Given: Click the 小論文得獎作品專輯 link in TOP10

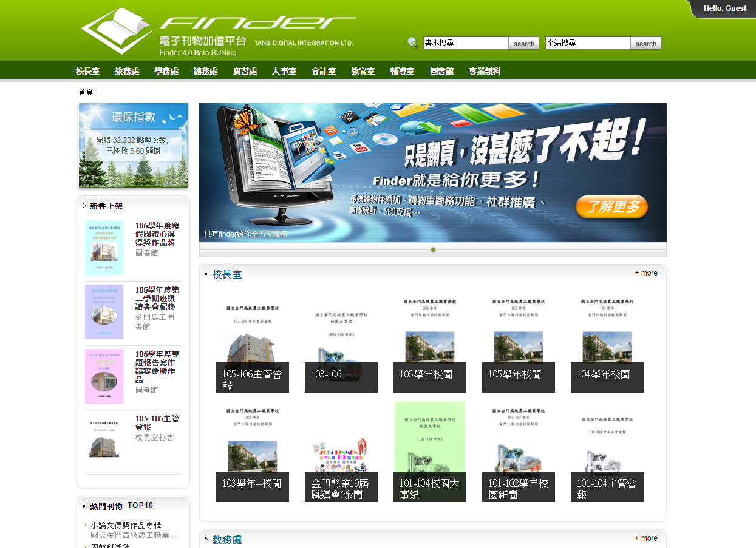Looking at the screenshot, I should (126, 525).
